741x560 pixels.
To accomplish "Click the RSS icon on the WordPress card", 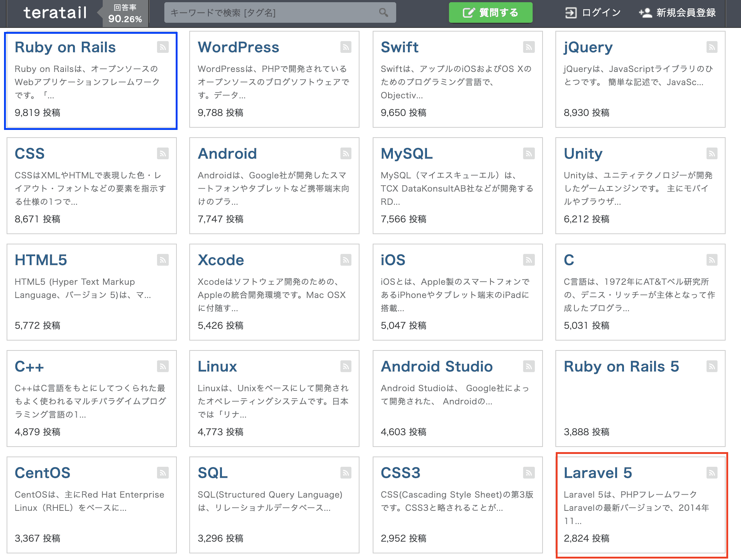I will point(346,47).
